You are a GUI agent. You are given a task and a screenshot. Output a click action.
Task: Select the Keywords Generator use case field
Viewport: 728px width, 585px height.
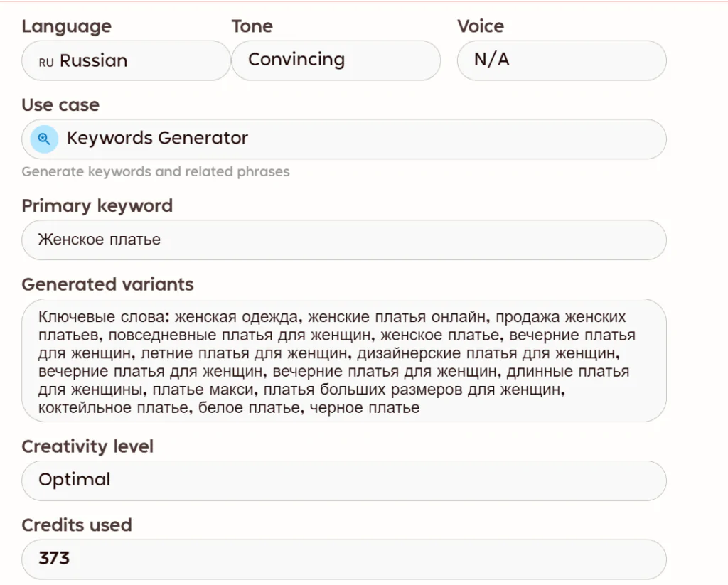coord(344,139)
